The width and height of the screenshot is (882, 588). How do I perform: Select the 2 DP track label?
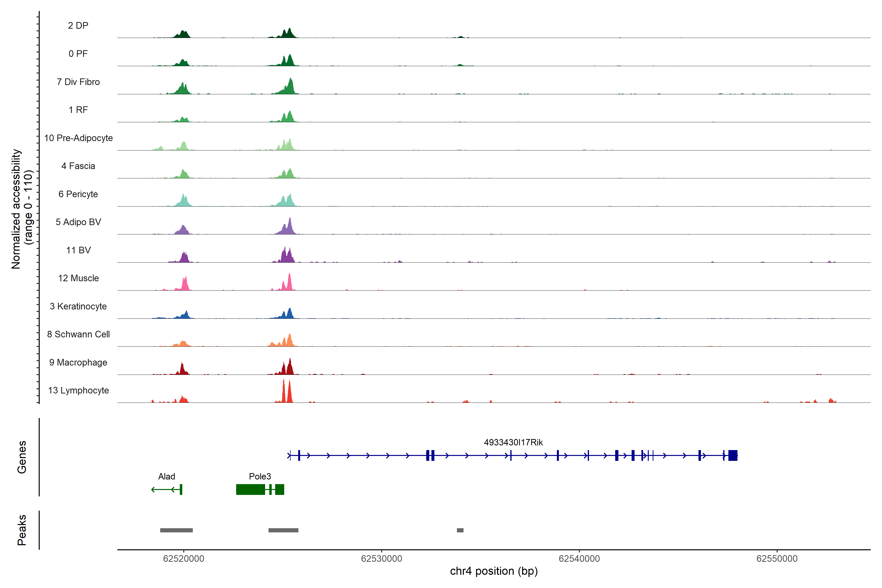pos(78,25)
